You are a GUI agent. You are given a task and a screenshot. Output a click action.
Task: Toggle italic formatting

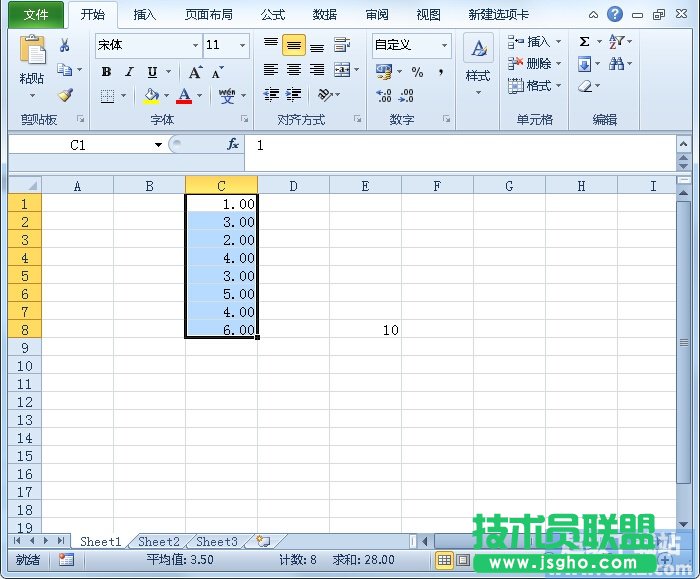(129, 72)
